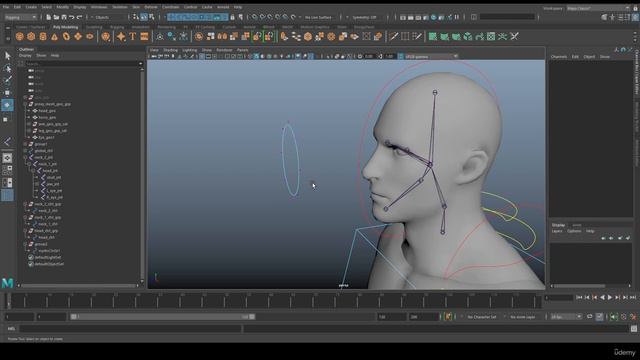Open the viewport Shading menu
640x360 pixels.
(171, 50)
